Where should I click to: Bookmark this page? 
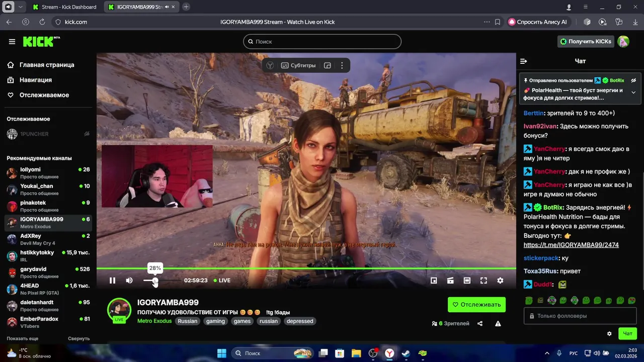[498, 22]
